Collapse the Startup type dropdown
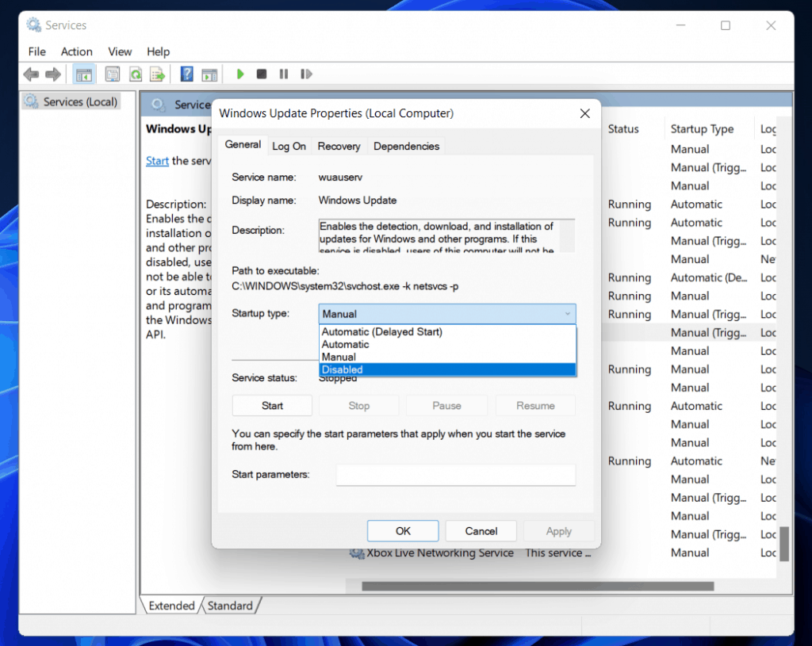The width and height of the screenshot is (812, 646). point(569,314)
